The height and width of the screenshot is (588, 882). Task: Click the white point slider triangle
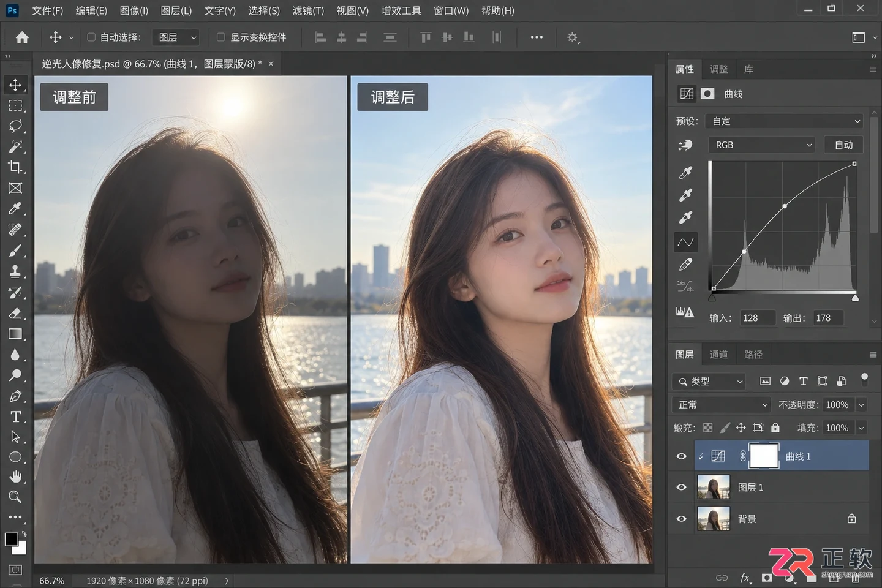tap(855, 298)
